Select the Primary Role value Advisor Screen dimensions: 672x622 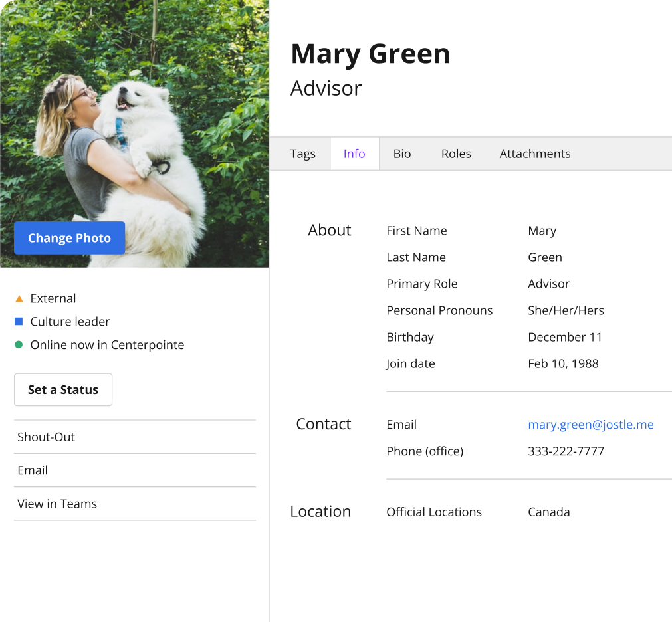(548, 284)
